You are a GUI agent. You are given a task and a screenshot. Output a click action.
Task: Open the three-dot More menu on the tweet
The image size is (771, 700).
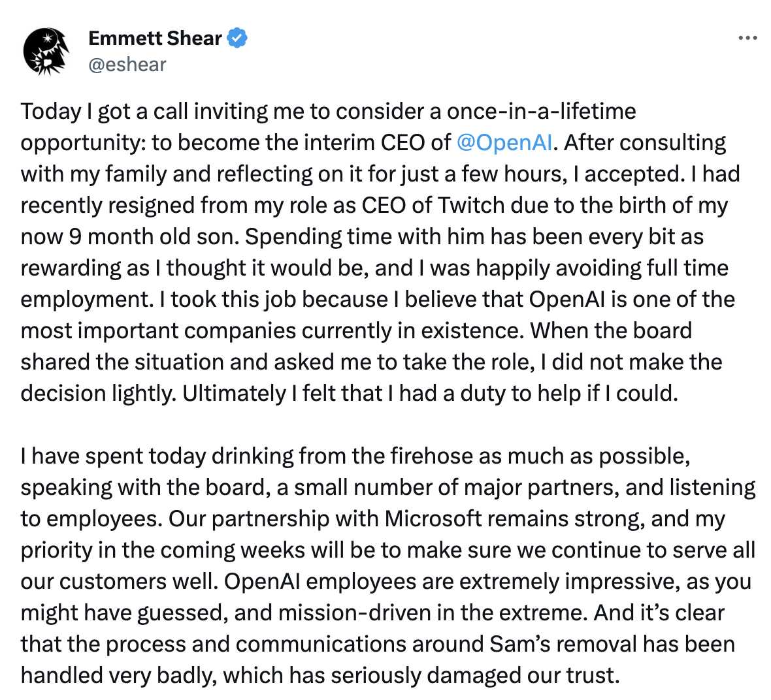(x=747, y=39)
